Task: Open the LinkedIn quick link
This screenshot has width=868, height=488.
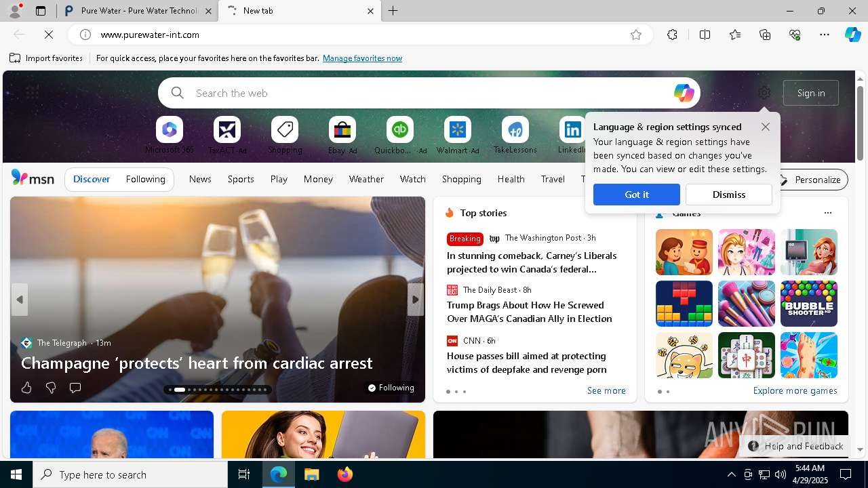Action: click(572, 136)
